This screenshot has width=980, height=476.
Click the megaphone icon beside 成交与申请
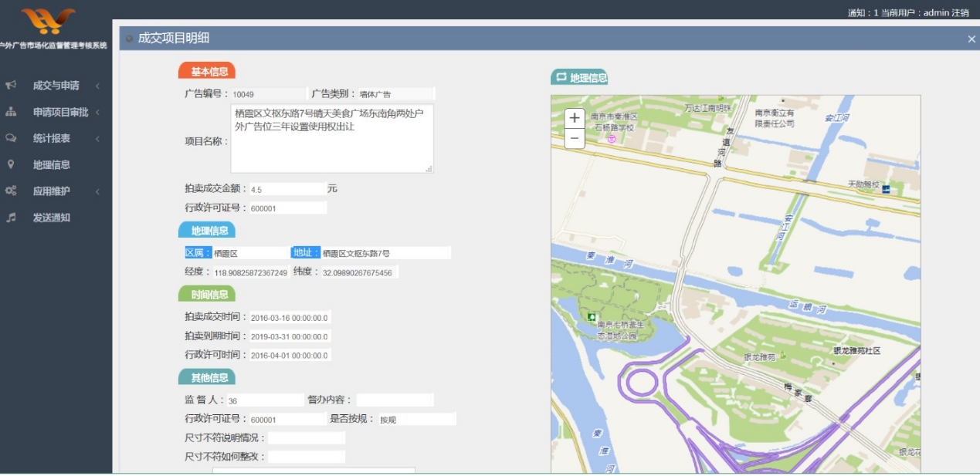pyautogui.click(x=11, y=86)
